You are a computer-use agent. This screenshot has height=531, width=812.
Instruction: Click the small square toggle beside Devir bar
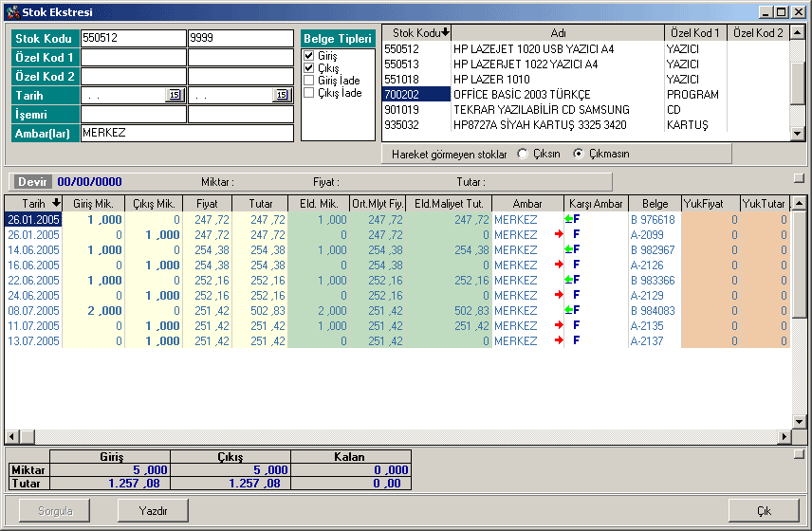(799, 178)
